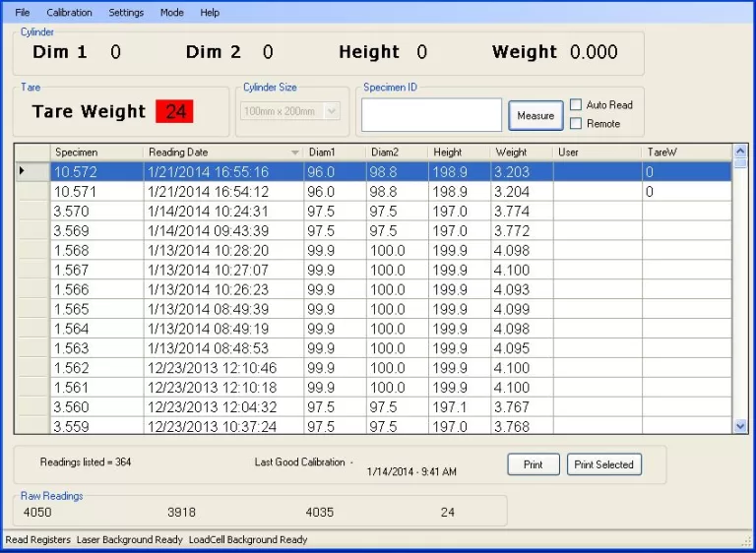Click the Specimen ID text field
The height and width of the screenshot is (553, 756).
coord(431,115)
